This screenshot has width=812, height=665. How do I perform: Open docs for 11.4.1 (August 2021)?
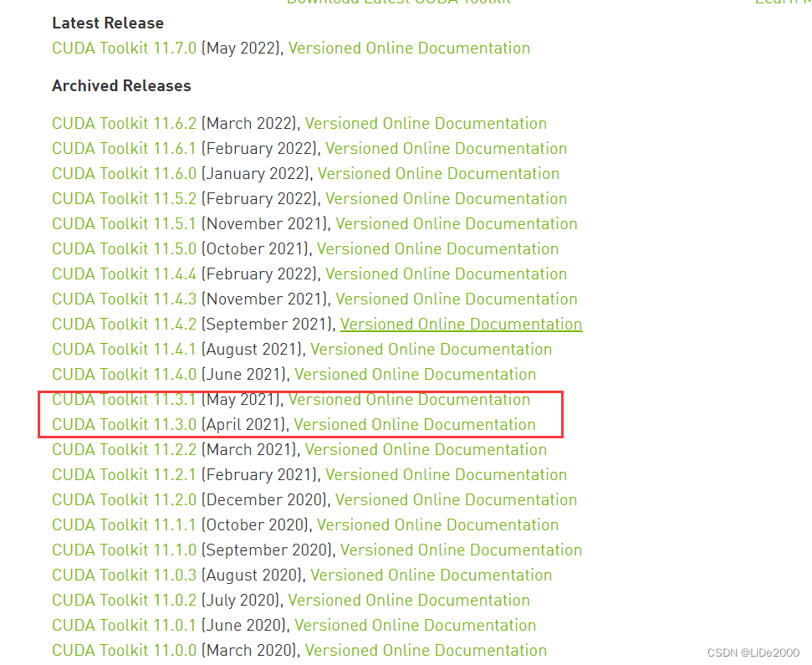431,350
